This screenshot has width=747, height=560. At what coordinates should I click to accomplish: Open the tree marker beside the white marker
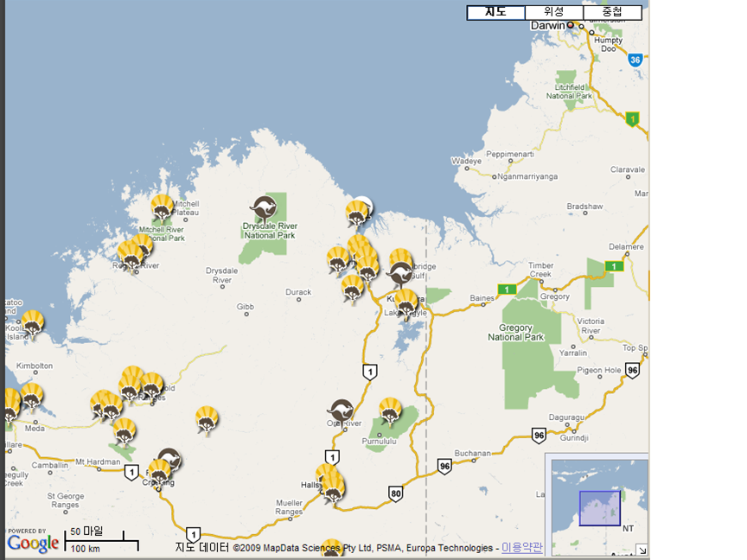[x=357, y=214]
